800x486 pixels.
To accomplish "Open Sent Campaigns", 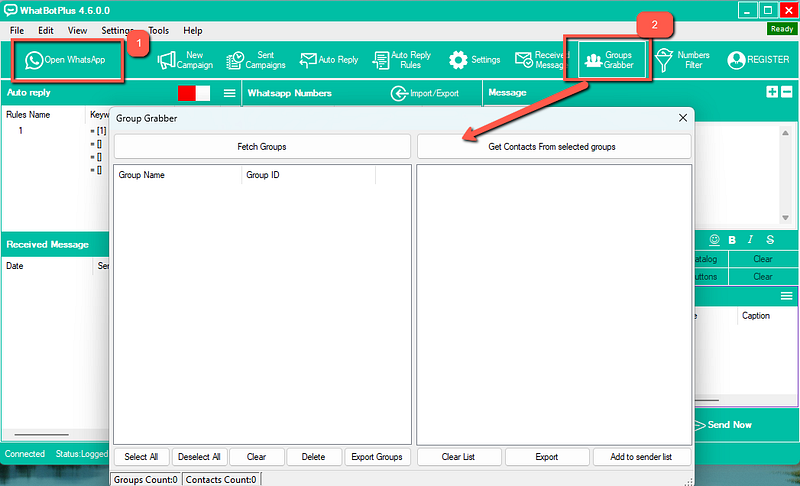I will tap(256, 60).
